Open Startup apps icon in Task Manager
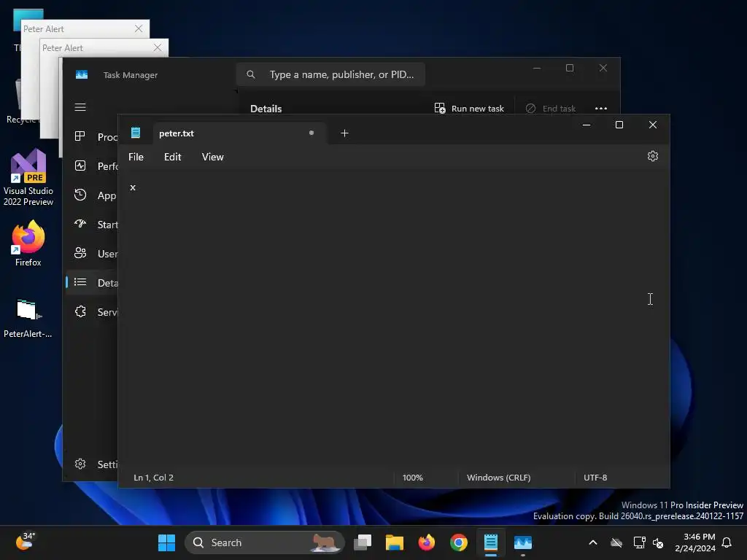 click(x=80, y=224)
